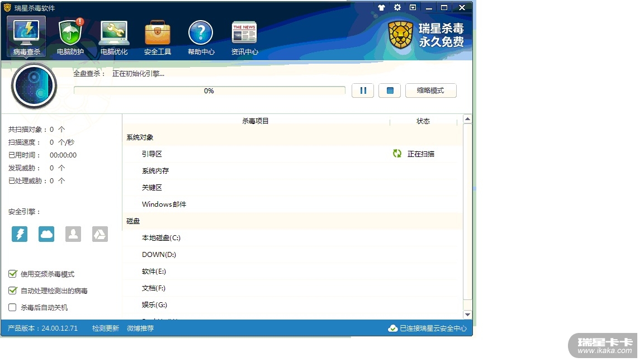Switch to the 病毒查杀 tab

[x=27, y=37]
